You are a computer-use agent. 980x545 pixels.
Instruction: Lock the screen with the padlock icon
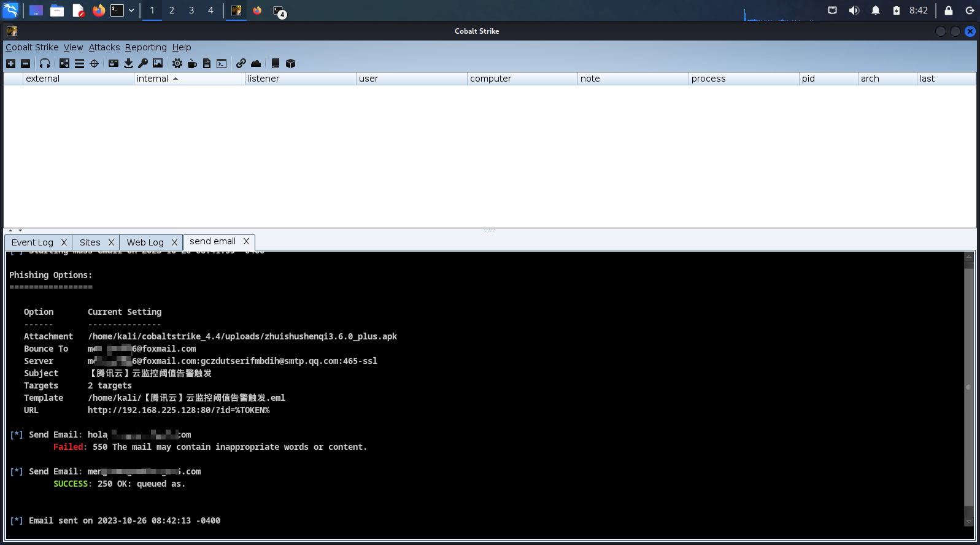coord(949,10)
